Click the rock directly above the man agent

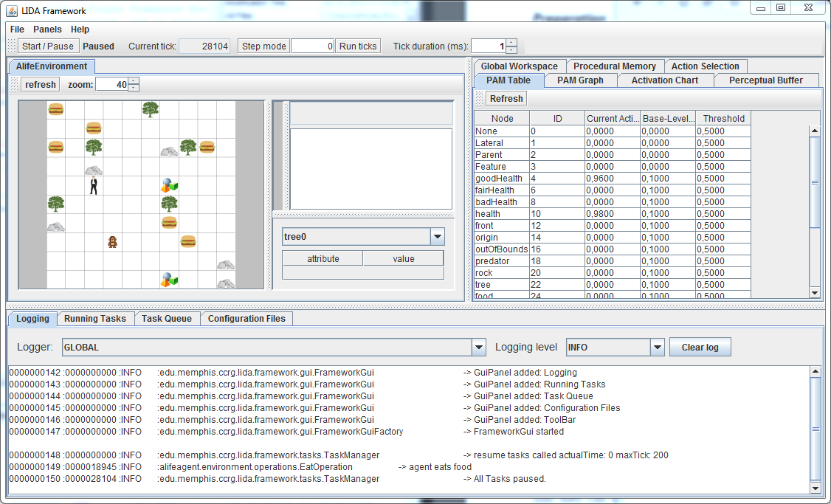[x=94, y=170]
